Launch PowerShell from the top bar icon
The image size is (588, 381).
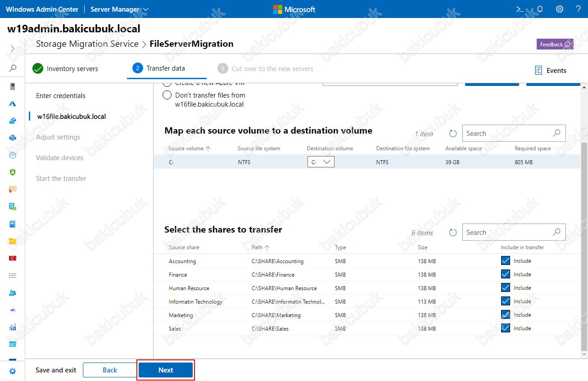coord(520,9)
